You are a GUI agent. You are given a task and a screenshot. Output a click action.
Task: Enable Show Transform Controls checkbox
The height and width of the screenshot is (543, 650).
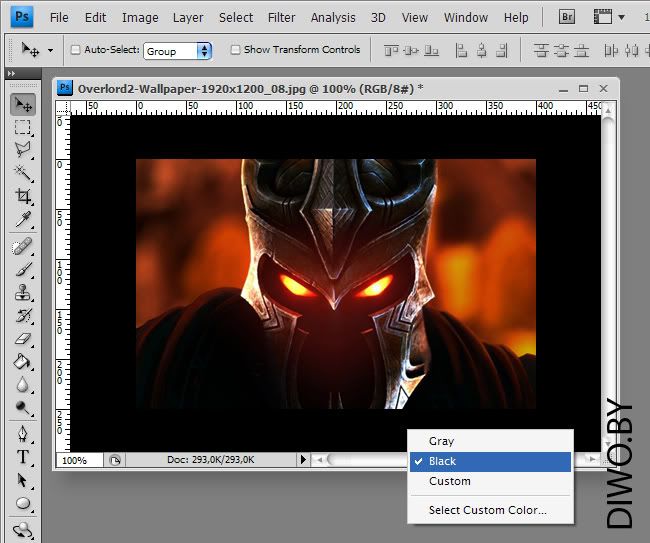[235, 50]
